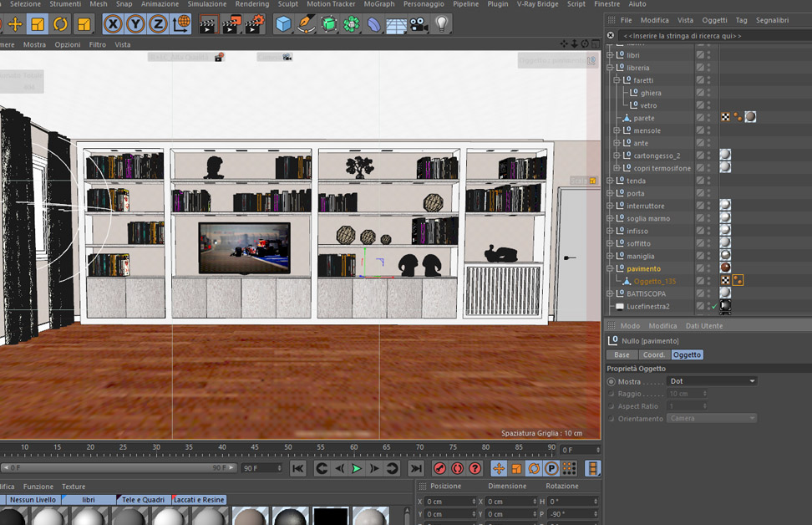Click the 0 F to 90 F preview range bar

click(x=119, y=467)
